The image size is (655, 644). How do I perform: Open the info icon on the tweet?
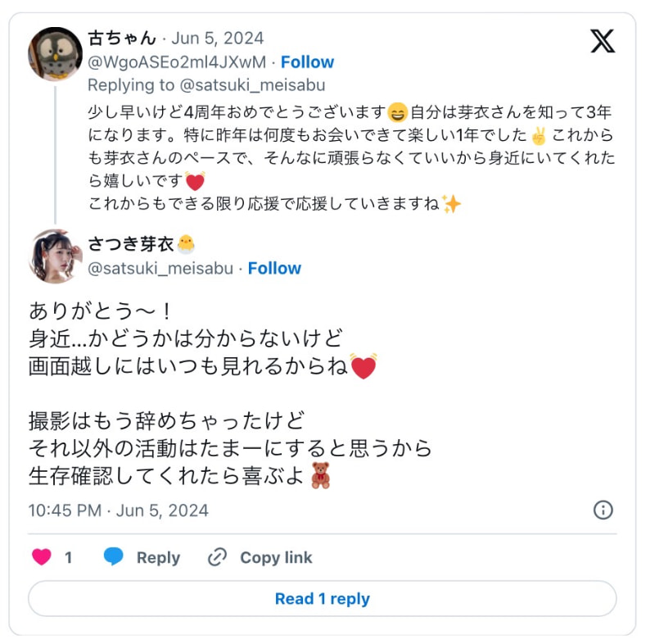tap(603, 510)
